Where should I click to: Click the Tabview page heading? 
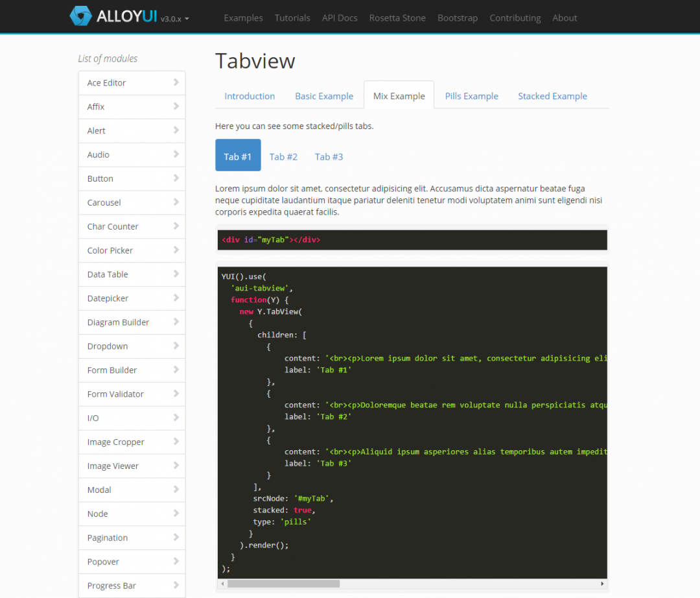(255, 61)
